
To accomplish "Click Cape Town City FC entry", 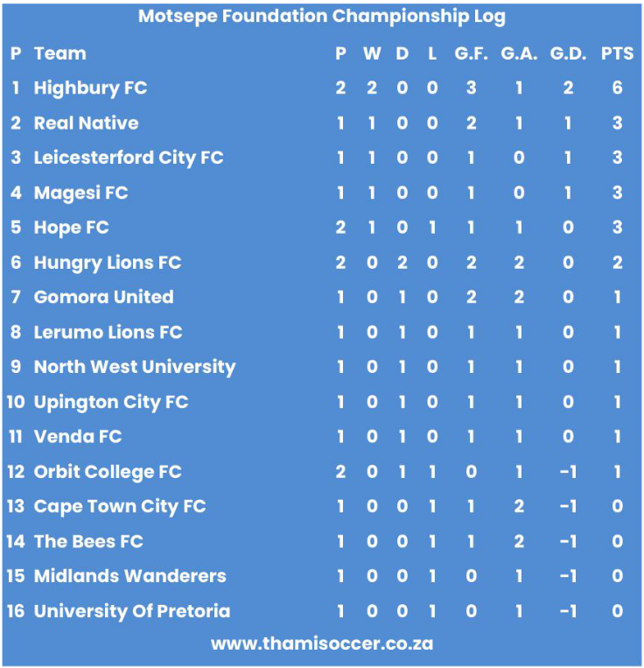I will 120,507.
